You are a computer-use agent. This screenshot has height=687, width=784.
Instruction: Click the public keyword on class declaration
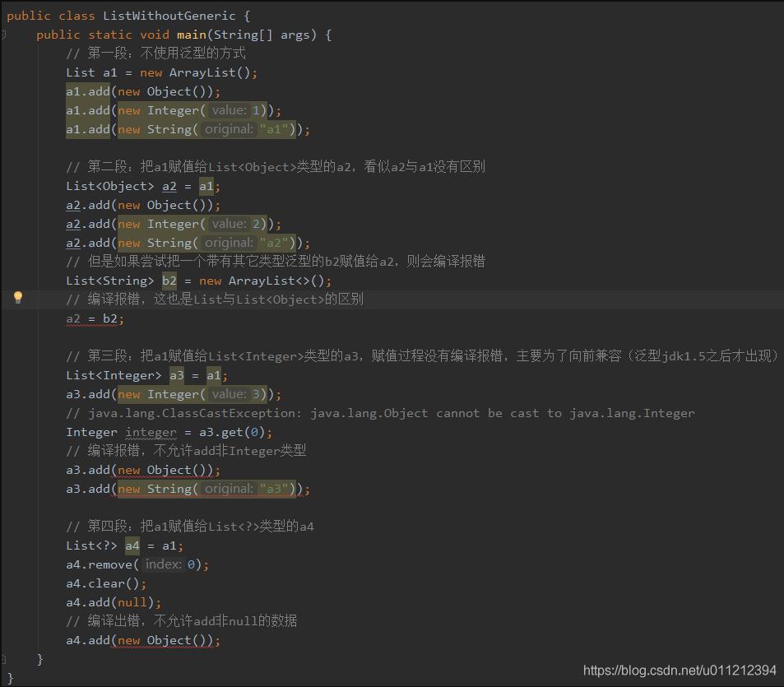click(29, 15)
